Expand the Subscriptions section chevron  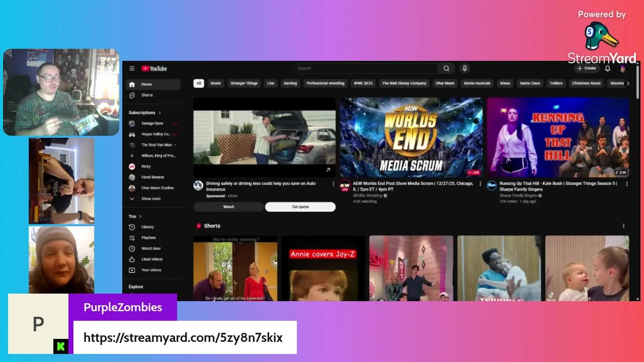coord(159,113)
